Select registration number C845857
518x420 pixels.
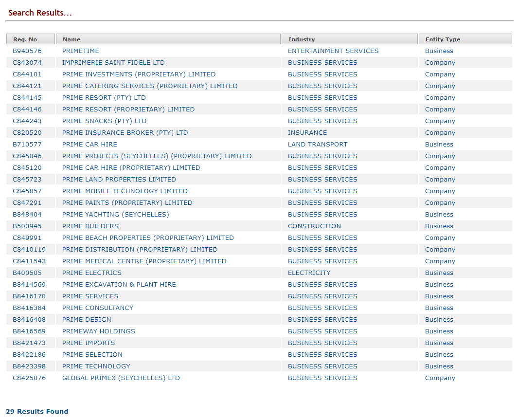[x=27, y=191]
